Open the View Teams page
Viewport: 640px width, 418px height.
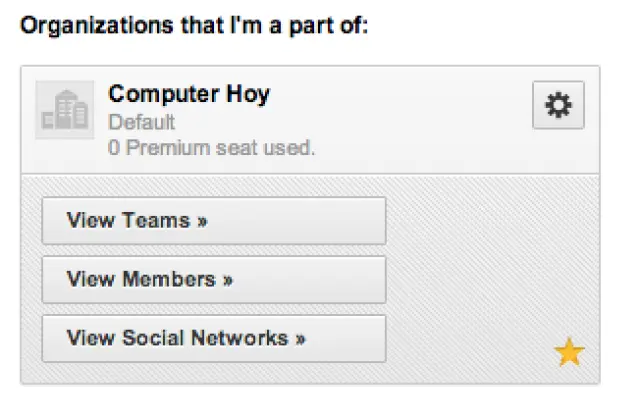coord(213,221)
